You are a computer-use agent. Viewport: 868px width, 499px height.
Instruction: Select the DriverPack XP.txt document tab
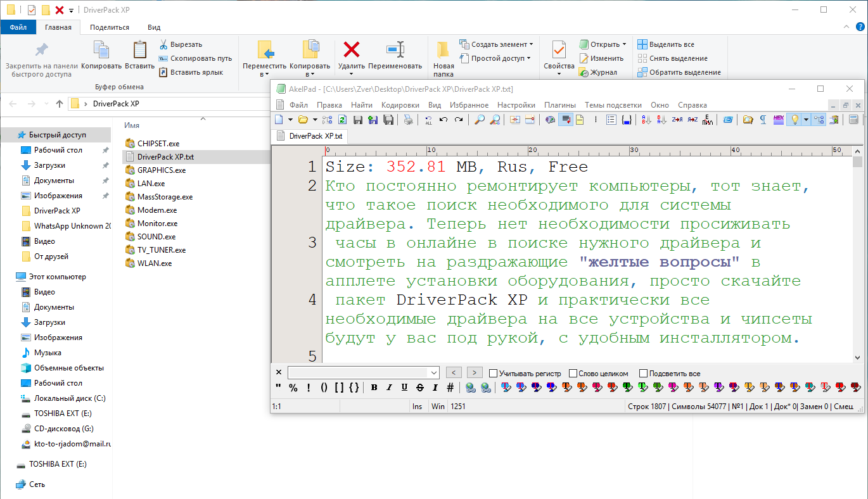tap(309, 136)
